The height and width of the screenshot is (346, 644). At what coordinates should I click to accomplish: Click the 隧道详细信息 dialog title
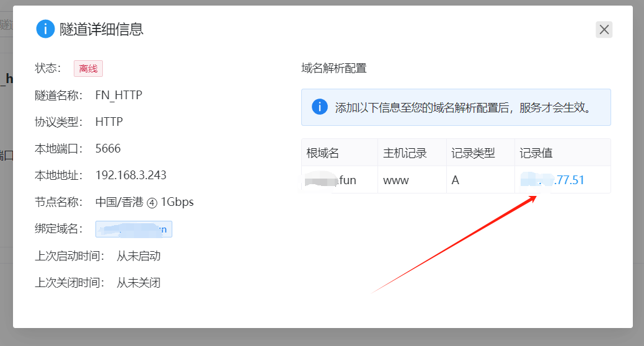pyautogui.click(x=102, y=29)
